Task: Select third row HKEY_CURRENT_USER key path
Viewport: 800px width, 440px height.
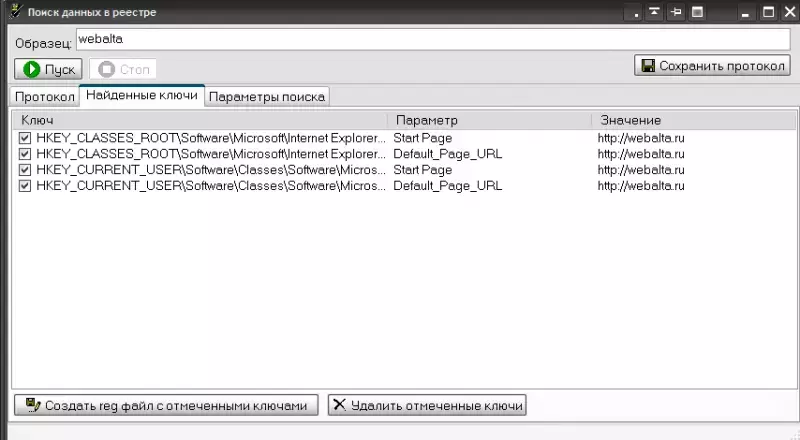Action: click(x=211, y=170)
